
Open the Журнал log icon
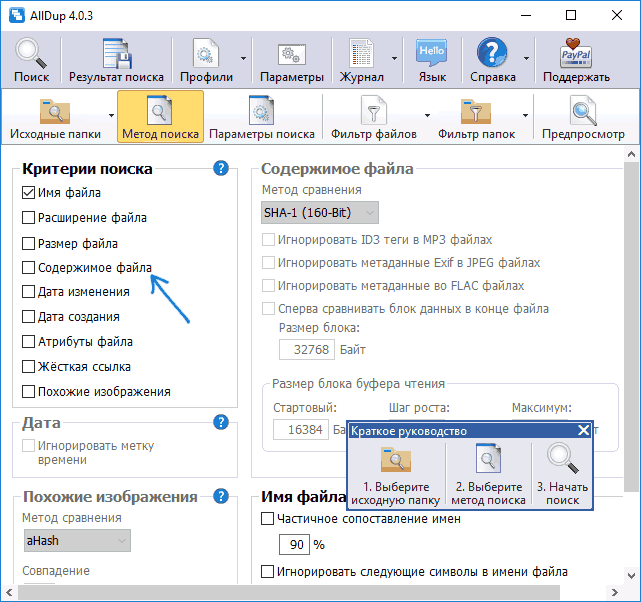[x=361, y=60]
